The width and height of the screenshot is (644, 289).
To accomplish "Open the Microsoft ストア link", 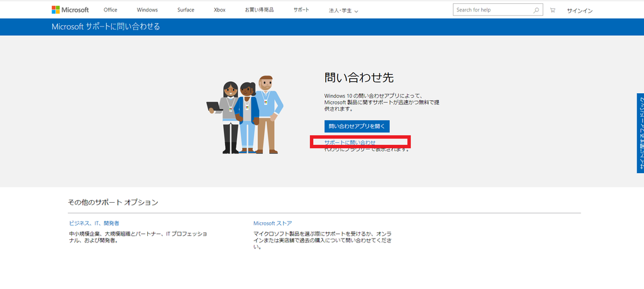I will pos(273,224).
